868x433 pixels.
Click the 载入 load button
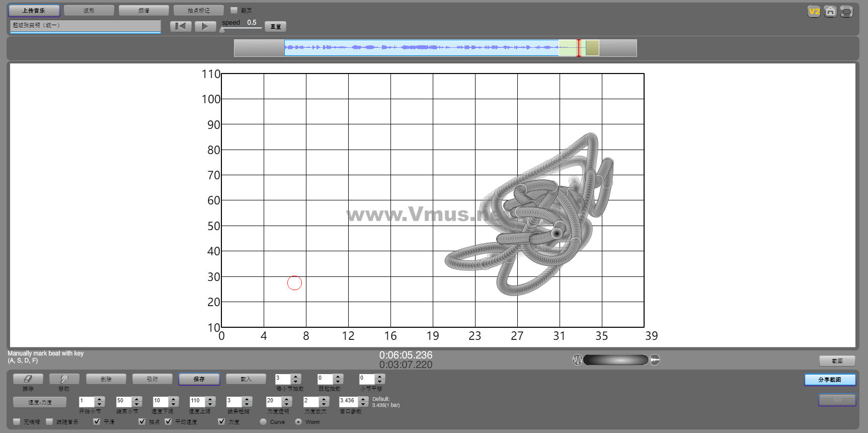(x=246, y=379)
